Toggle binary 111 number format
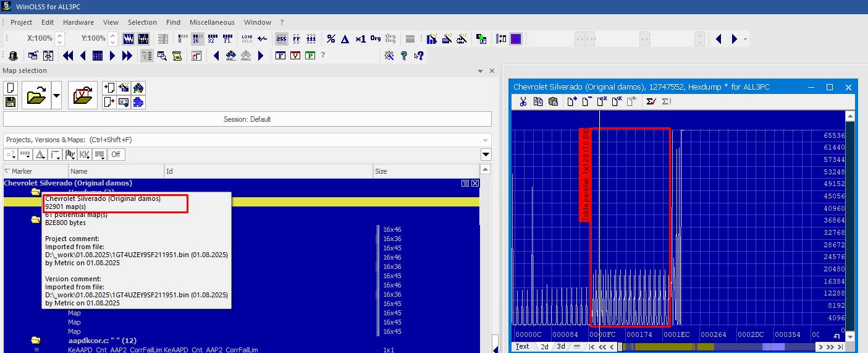This screenshot has height=353, width=868. tap(311, 39)
